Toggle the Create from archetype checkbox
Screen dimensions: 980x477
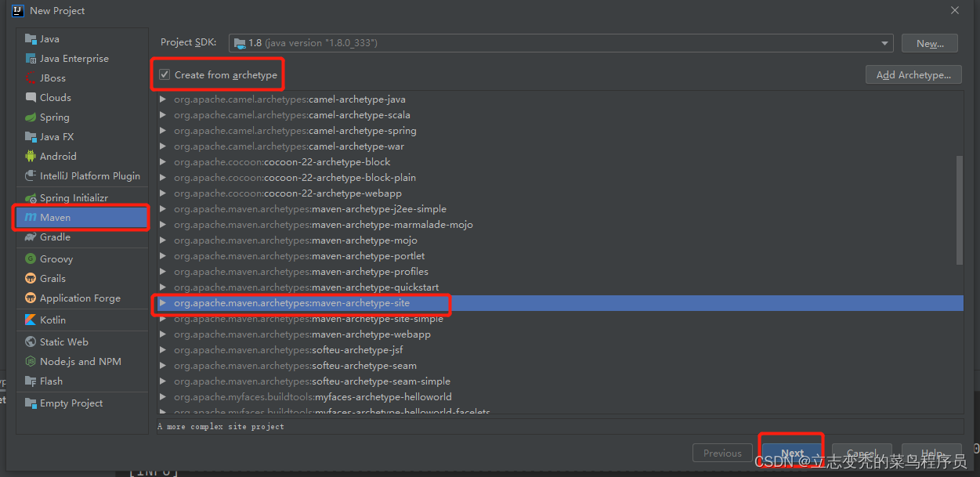coord(165,75)
